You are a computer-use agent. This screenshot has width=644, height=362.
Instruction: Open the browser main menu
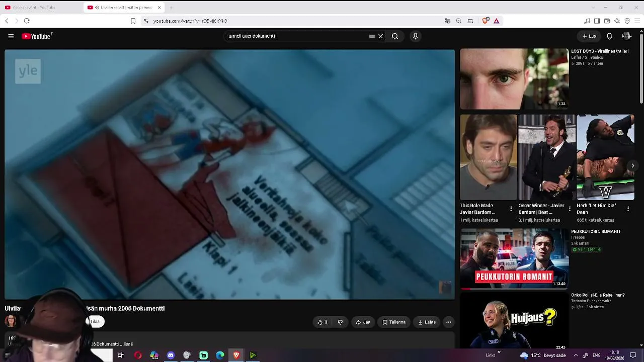(x=637, y=21)
